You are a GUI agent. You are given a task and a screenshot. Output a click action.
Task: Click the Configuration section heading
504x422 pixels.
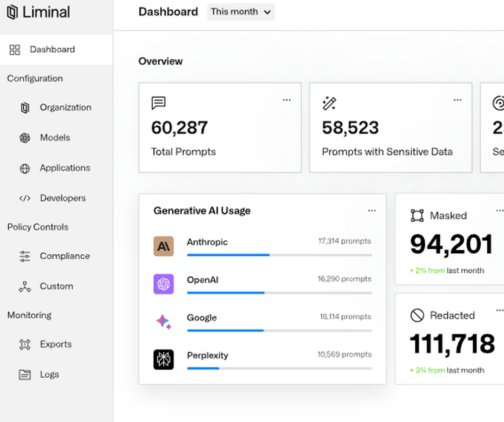[35, 79]
